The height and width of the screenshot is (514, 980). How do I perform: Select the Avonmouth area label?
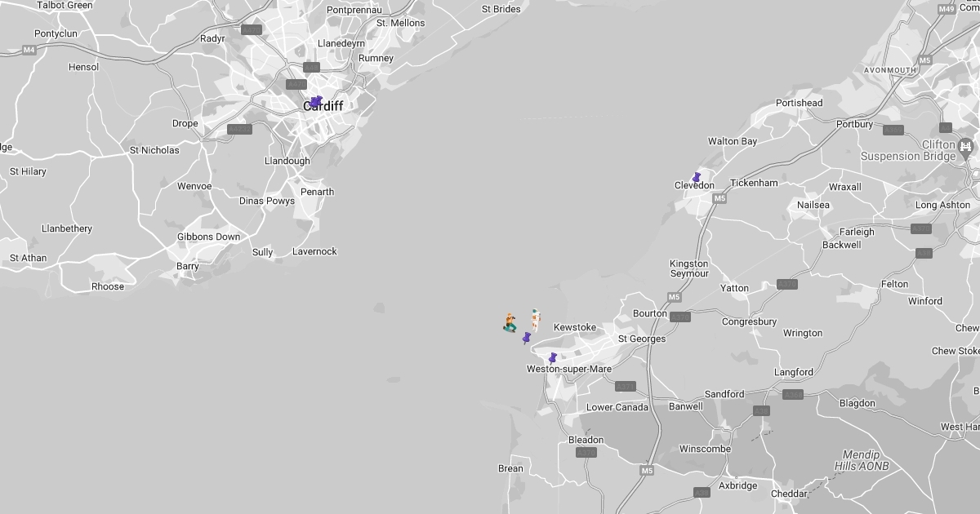(890, 70)
